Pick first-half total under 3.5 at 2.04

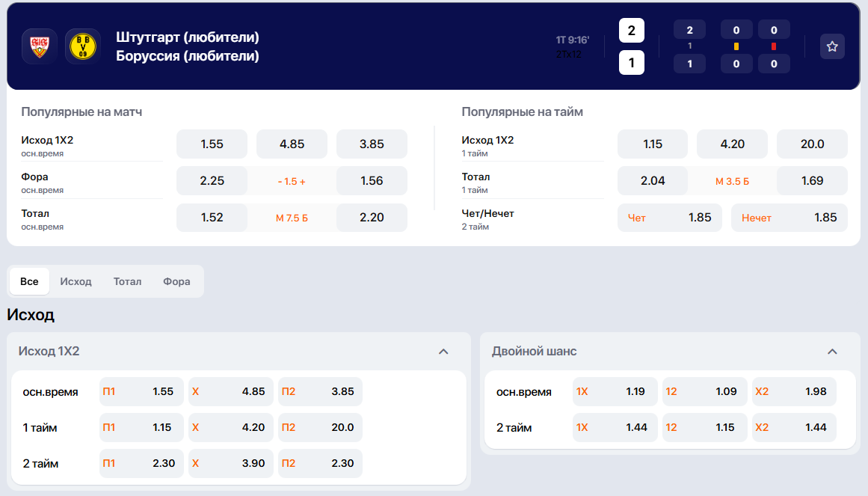(652, 181)
